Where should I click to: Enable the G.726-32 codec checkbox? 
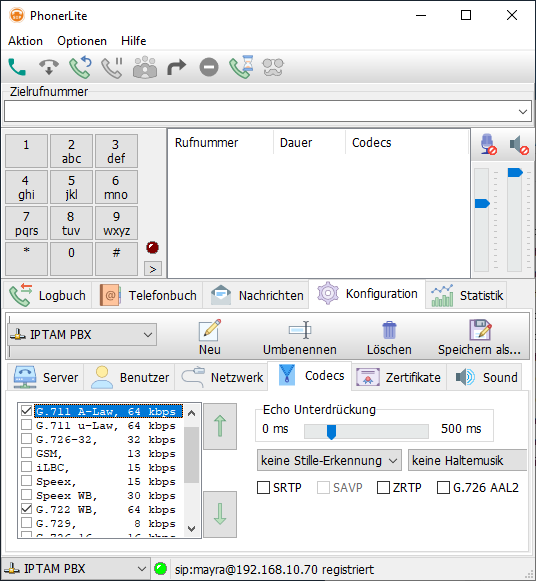tap(26, 439)
